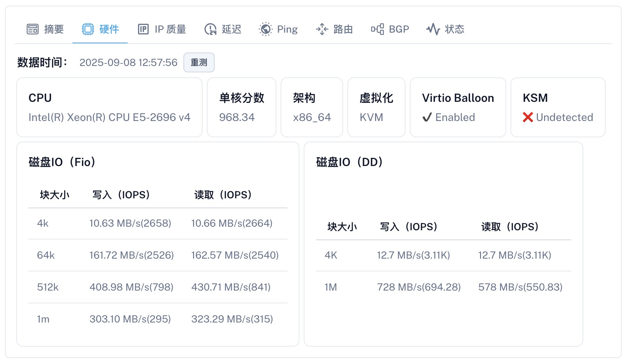Click the timestamp 2025-09-08 12:57:56

129,62
